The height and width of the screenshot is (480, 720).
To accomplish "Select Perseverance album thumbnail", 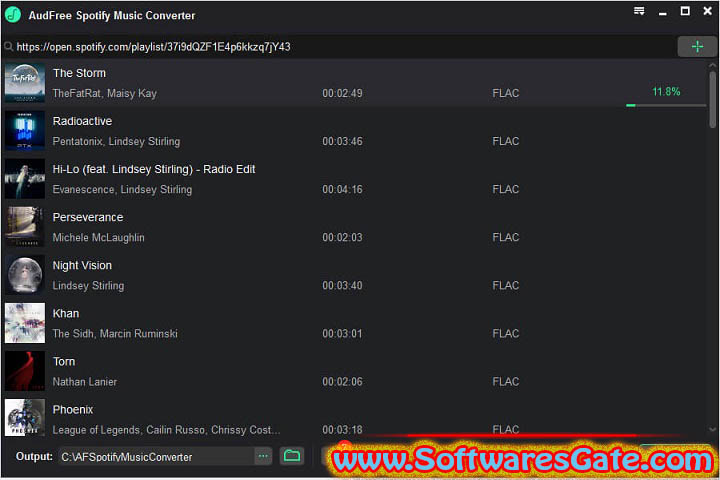I will tap(25, 226).
